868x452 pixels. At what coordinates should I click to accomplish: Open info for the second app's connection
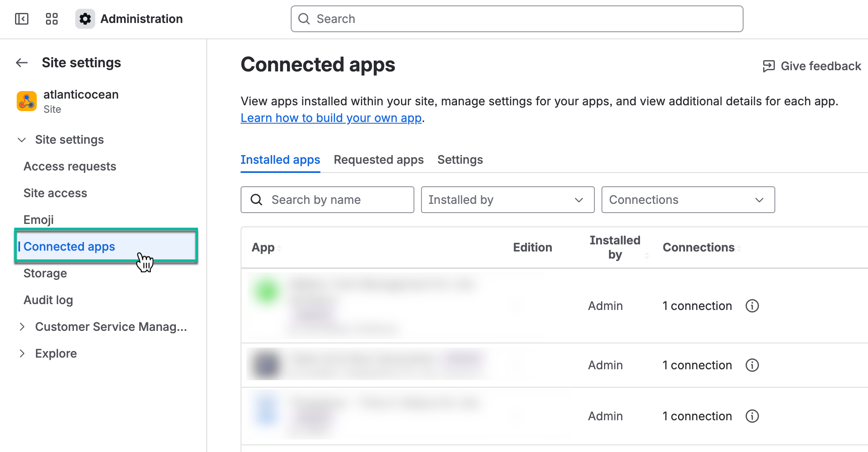(x=752, y=365)
